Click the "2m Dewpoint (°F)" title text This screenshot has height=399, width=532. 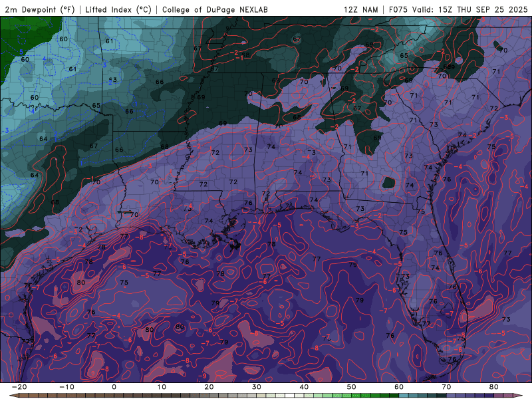[40, 9]
